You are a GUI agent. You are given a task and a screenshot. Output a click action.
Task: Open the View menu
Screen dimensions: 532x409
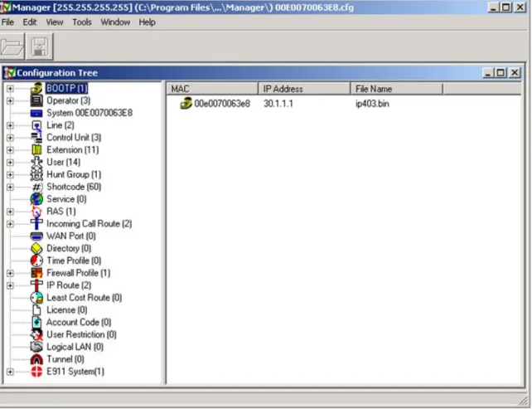tap(55, 22)
